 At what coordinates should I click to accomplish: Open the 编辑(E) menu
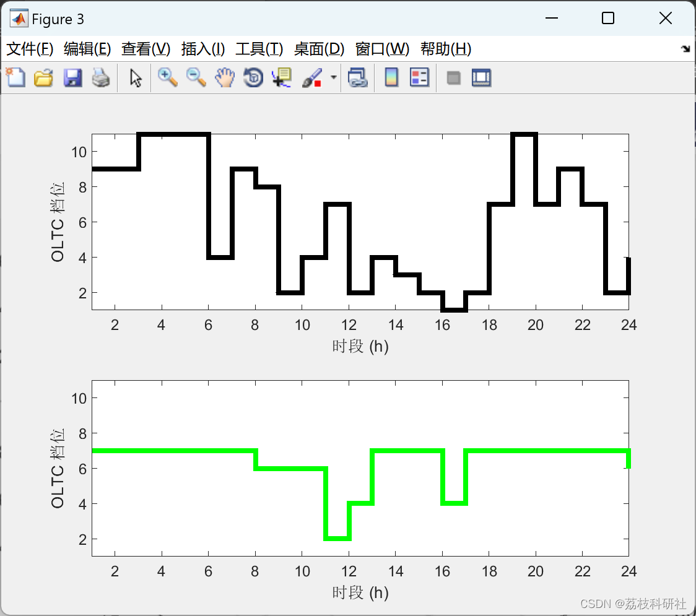point(87,49)
